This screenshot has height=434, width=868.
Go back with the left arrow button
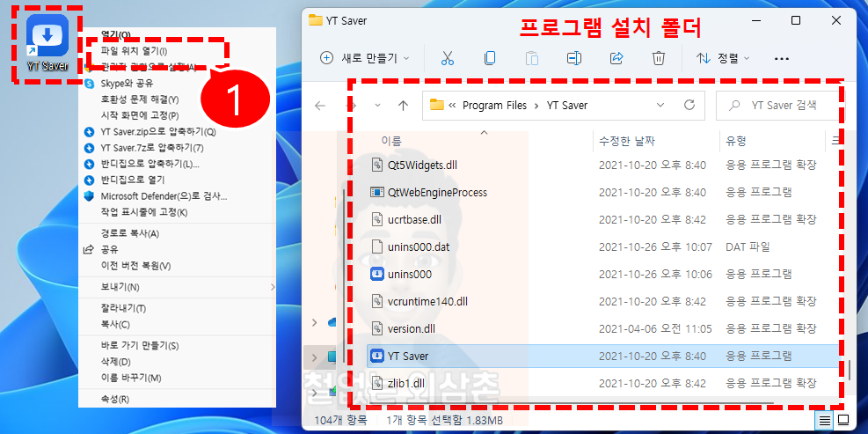pyautogui.click(x=320, y=106)
